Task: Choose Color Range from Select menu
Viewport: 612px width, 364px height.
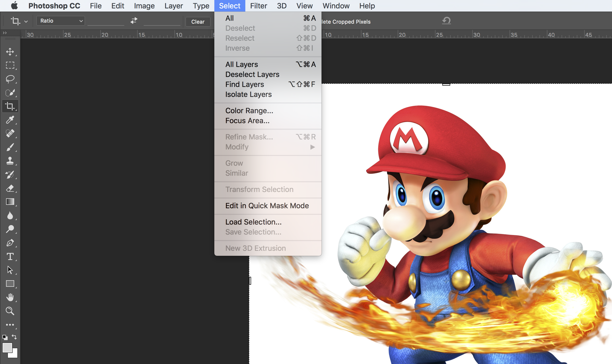Action: 249,111
